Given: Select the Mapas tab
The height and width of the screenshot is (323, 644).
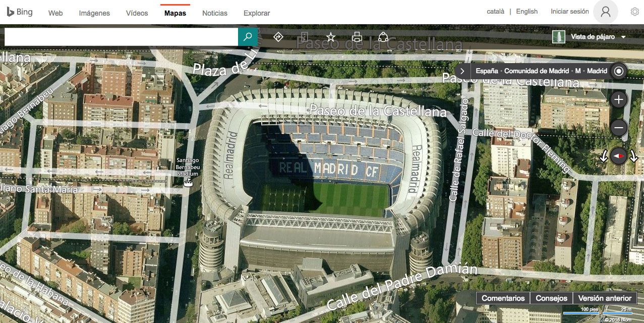Looking at the screenshot, I should [x=175, y=13].
